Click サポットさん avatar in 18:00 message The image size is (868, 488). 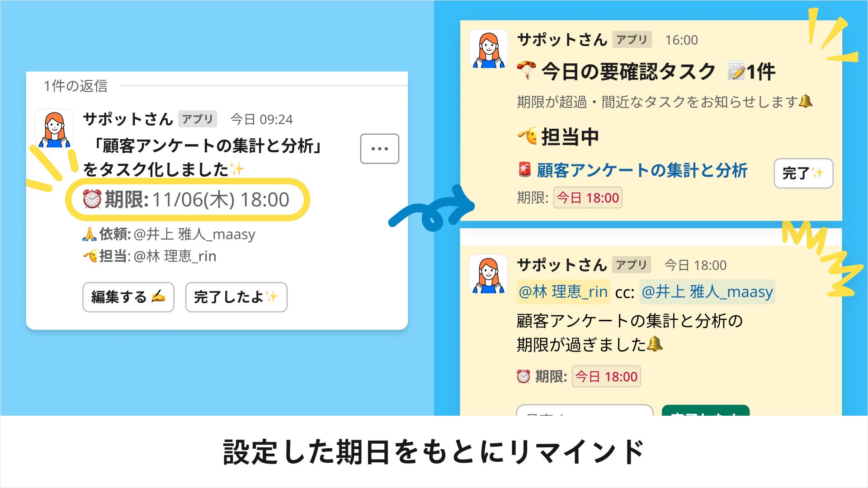pyautogui.click(x=488, y=274)
